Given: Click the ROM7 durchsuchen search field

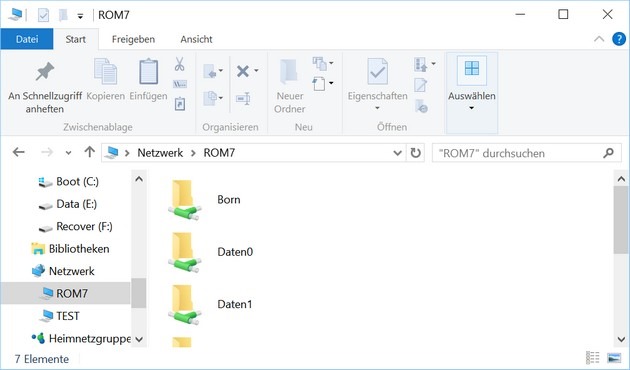Looking at the screenshot, I should pos(526,153).
